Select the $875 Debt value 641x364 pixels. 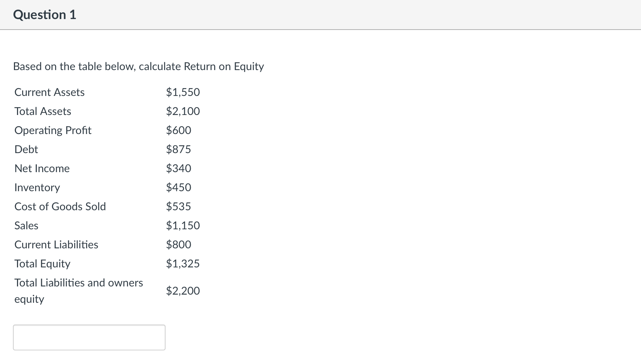[x=178, y=149]
